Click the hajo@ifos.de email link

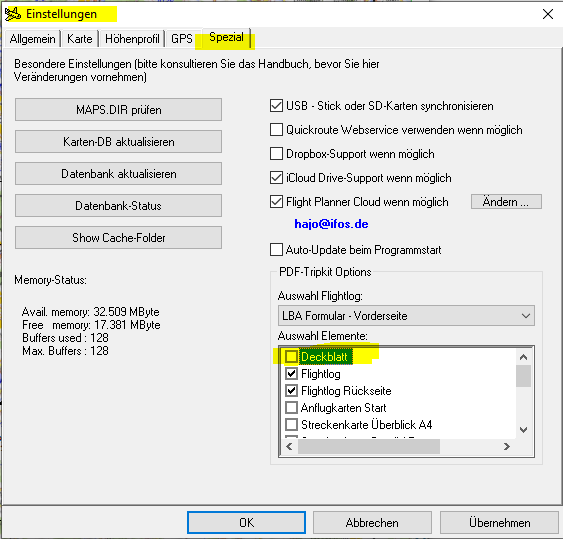click(x=331, y=224)
